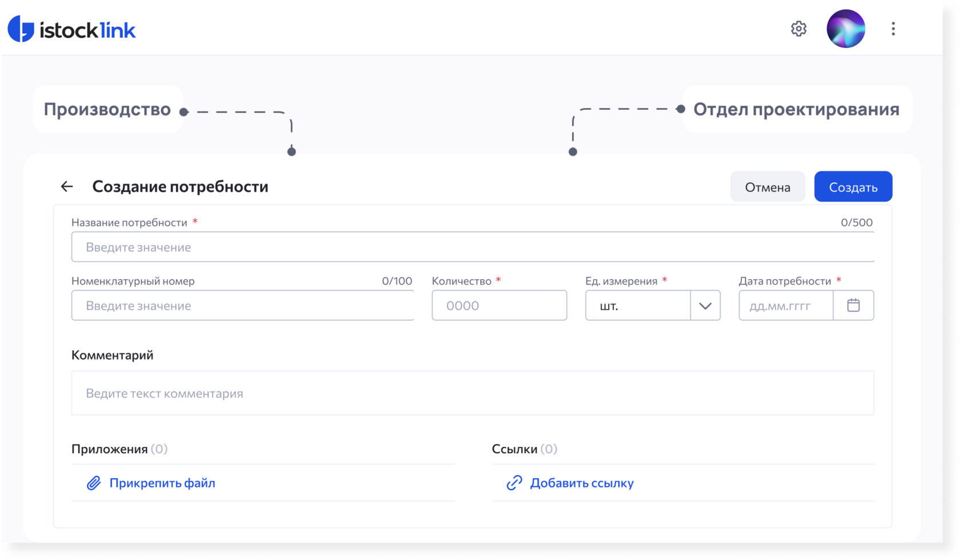The width and height of the screenshot is (960, 560).
Task: Click the paperclip attach icon
Action: coord(94,483)
